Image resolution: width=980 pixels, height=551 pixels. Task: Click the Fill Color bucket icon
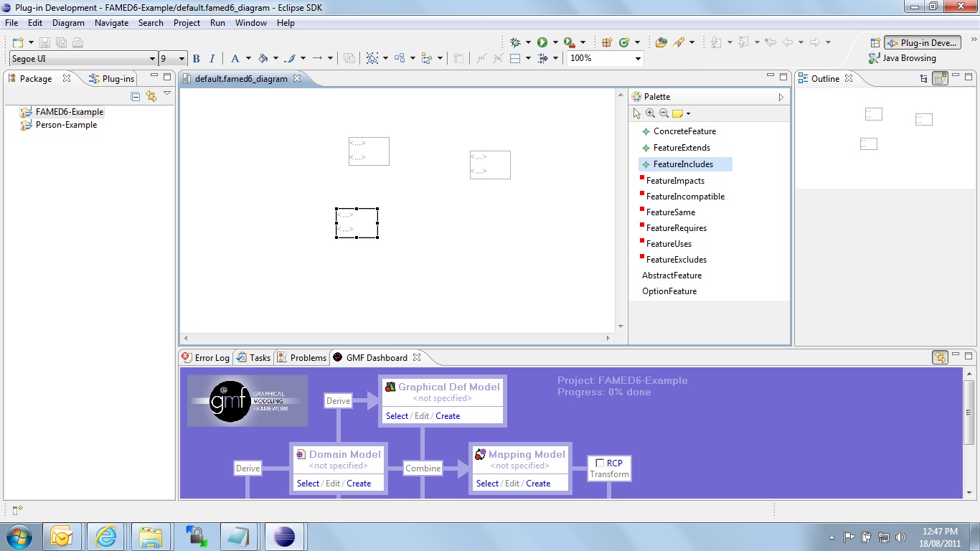point(263,59)
